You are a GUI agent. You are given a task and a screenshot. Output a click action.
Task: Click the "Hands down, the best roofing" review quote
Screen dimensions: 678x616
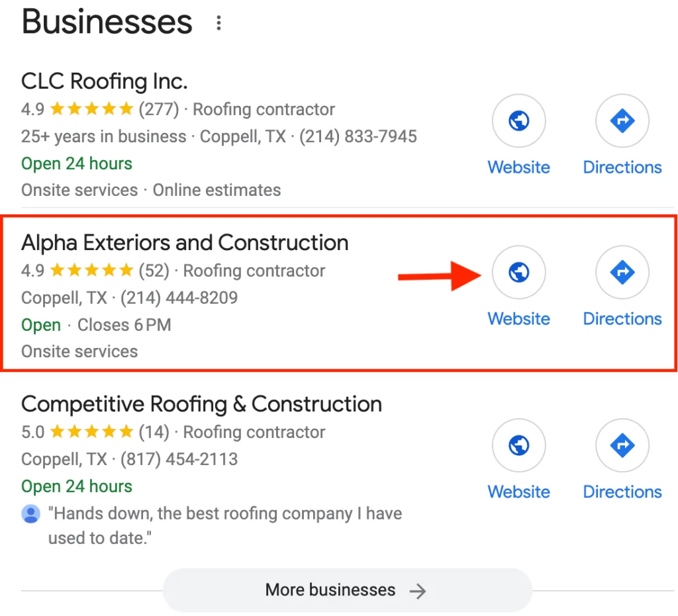pyautogui.click(x=225, y=526)
